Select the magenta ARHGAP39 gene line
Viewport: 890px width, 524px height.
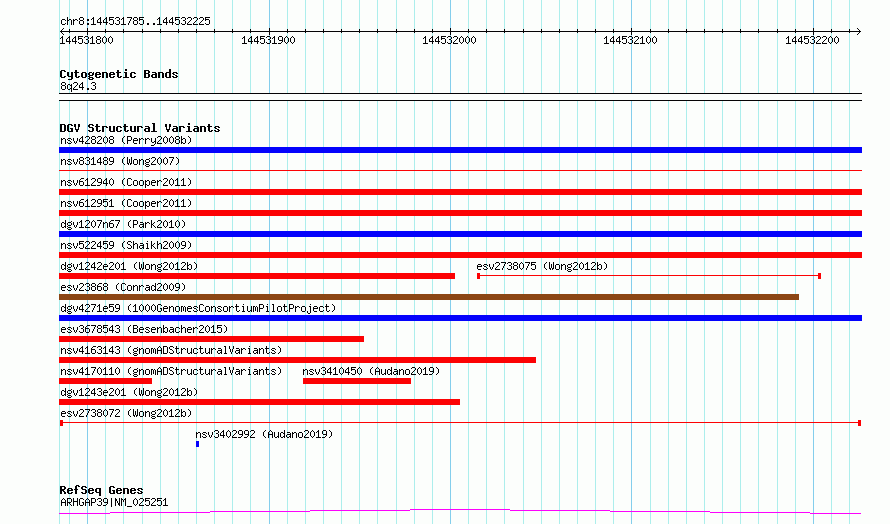460,512
